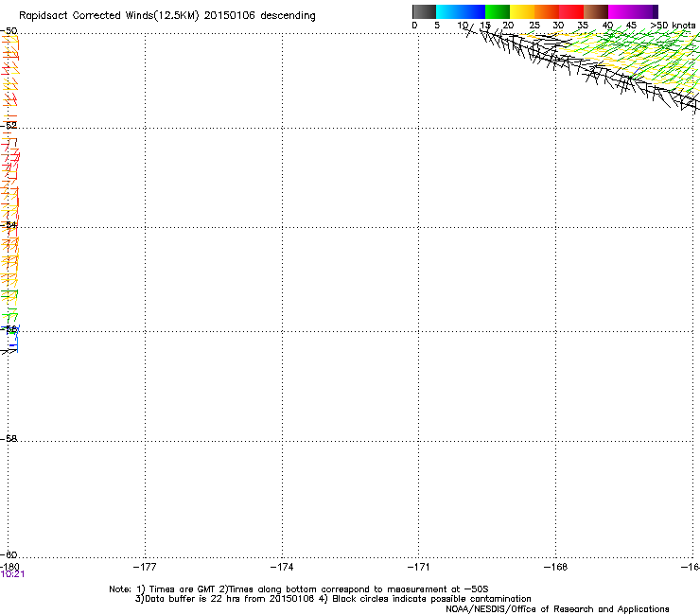Click the '25' legend scale label
This screenshot has width=700, height=615.
tap(534, 26)
